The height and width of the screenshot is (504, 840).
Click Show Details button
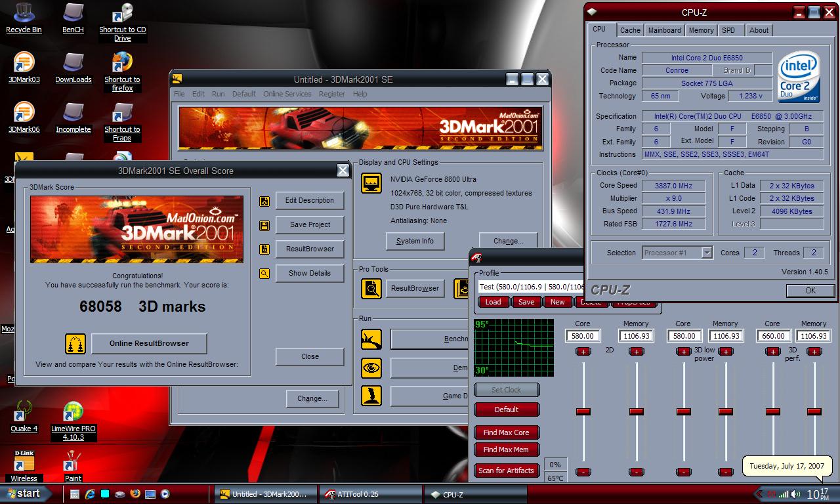(310, 274)
